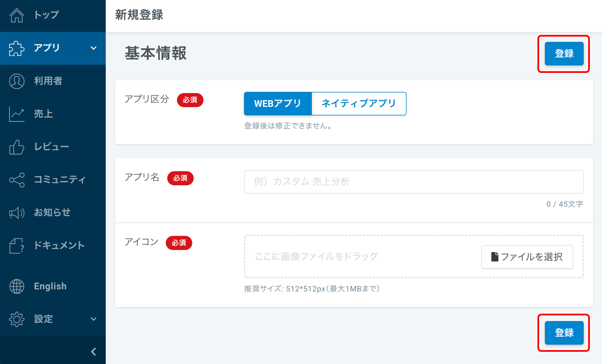Collapse the sidebar with bottom arrow

tap(93, 352)
